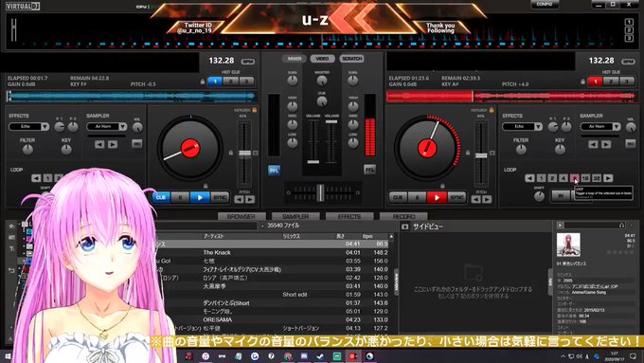
Task: Select previous sample on right sampler
Action: click(593, 144)
